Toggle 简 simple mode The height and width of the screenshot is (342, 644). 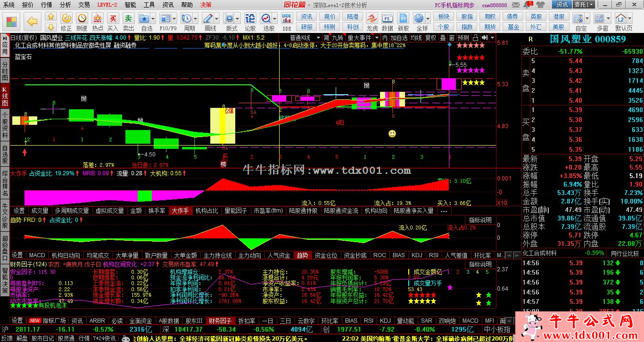click(x=326, y=38)
